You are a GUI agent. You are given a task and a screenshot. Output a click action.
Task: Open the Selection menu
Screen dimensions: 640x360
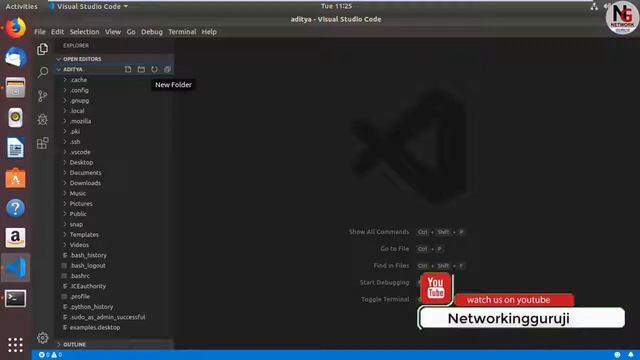pyautogui.click(x=84, y=32)
